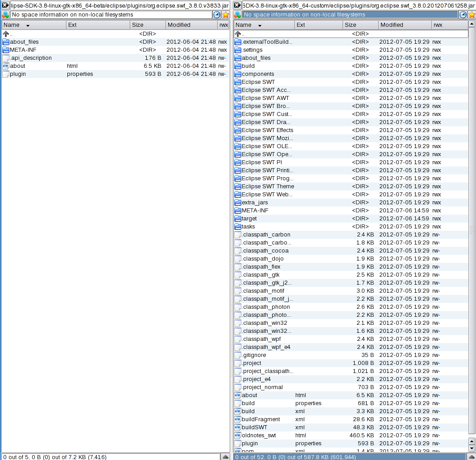Select Eclipse SWT PI folder
The image size is (476, 460).
(x=351, y=162)
